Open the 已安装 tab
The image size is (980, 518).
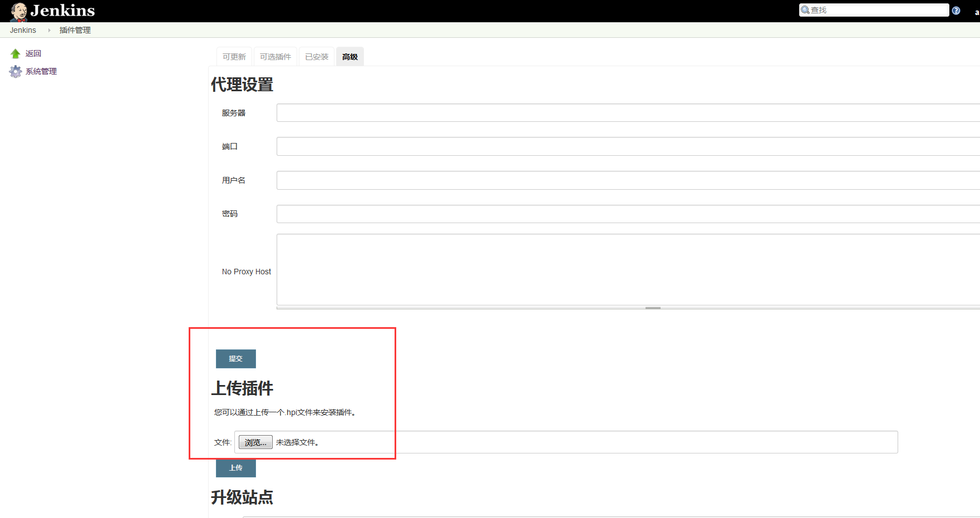317,57
